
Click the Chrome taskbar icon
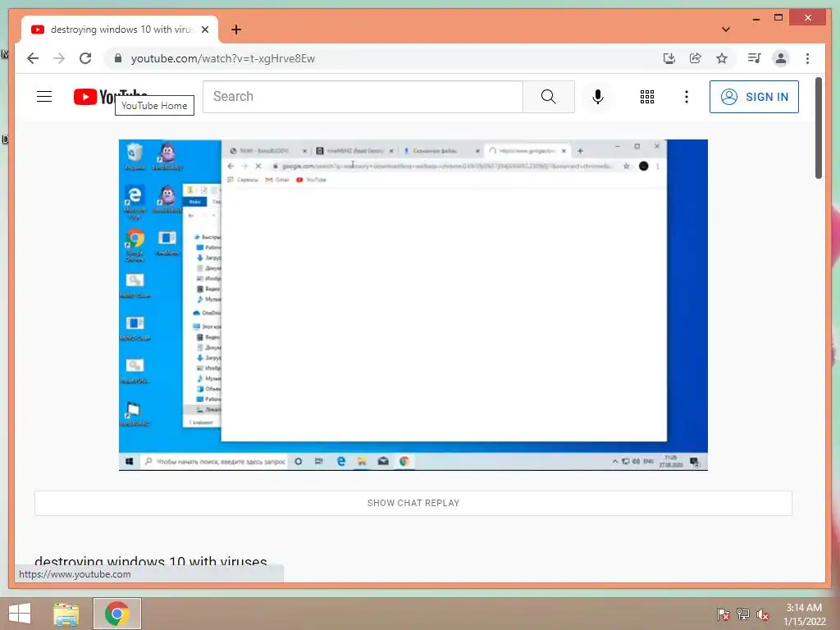click(x=117, y=614)
